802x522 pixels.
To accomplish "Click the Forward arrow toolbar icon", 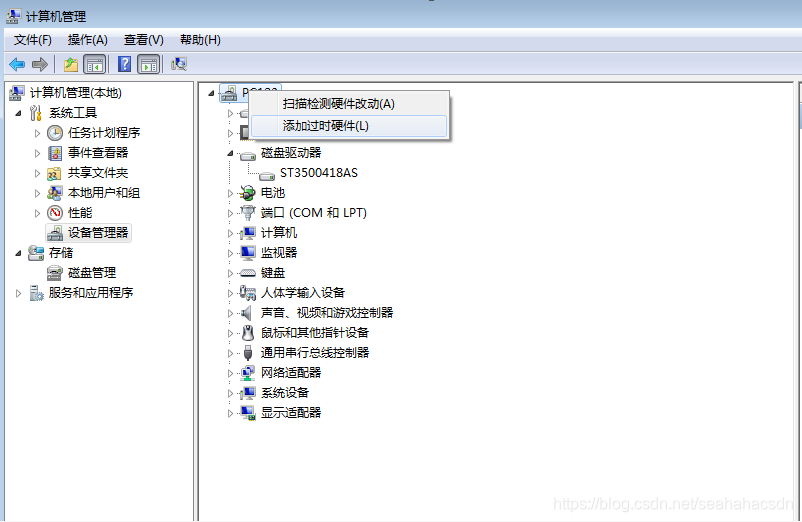I will (x=39, y=64).
